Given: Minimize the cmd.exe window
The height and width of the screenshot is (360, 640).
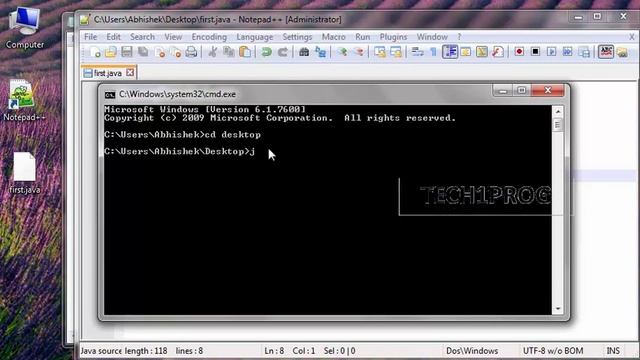Looking at the screenshot, I should (x=502, y=91).
